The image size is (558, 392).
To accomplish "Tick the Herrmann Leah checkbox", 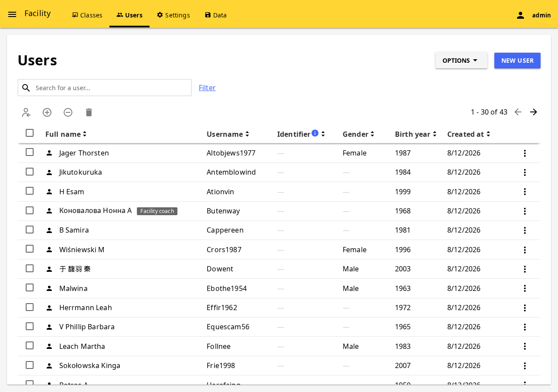I will point(30,307).
